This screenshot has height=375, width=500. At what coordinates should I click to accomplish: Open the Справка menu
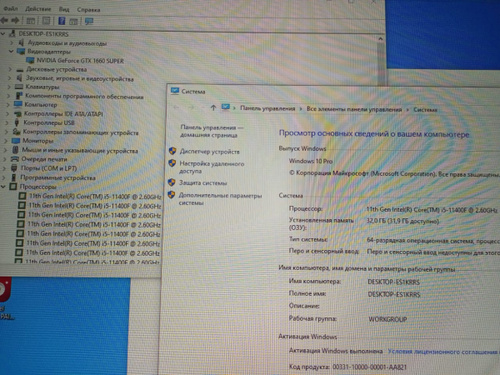88,10
